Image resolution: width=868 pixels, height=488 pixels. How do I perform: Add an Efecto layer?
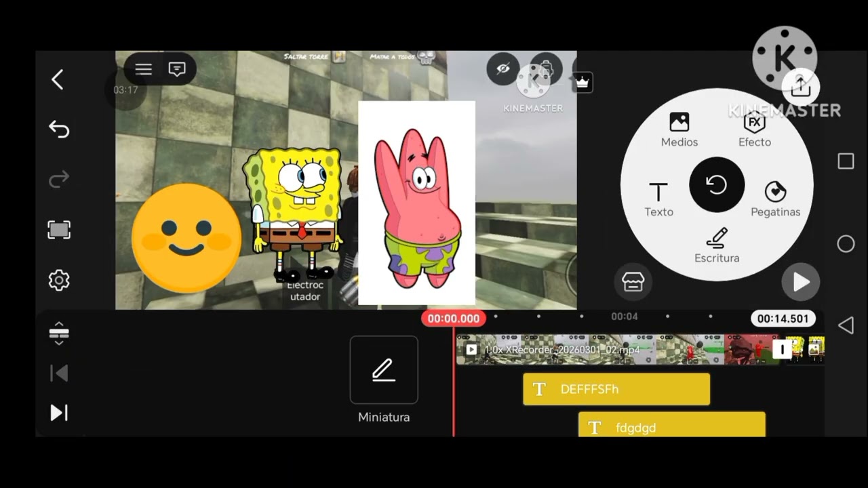coord(755,130)
